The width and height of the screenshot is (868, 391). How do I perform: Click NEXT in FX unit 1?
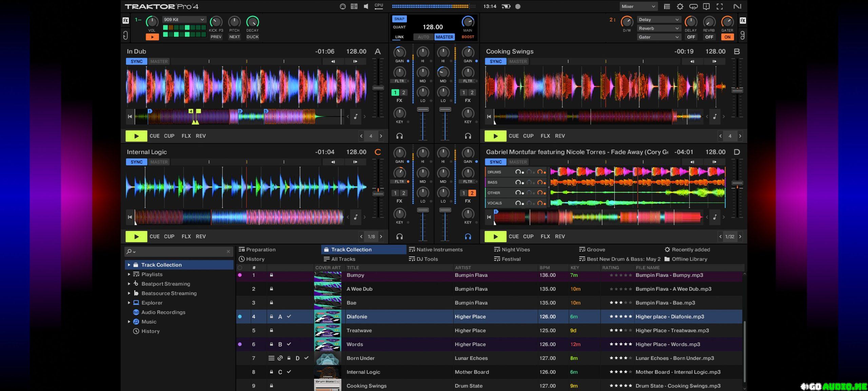(x=234, y=37)
